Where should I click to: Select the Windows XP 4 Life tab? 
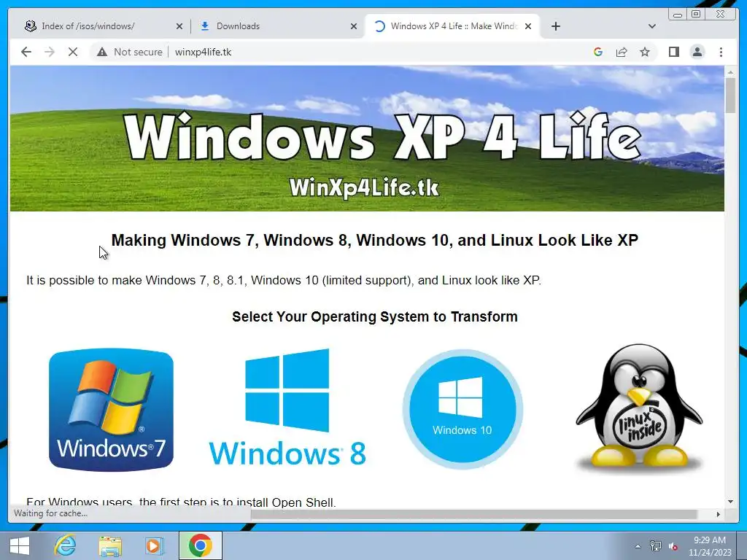pyautogui.click(x=452, y=26)
